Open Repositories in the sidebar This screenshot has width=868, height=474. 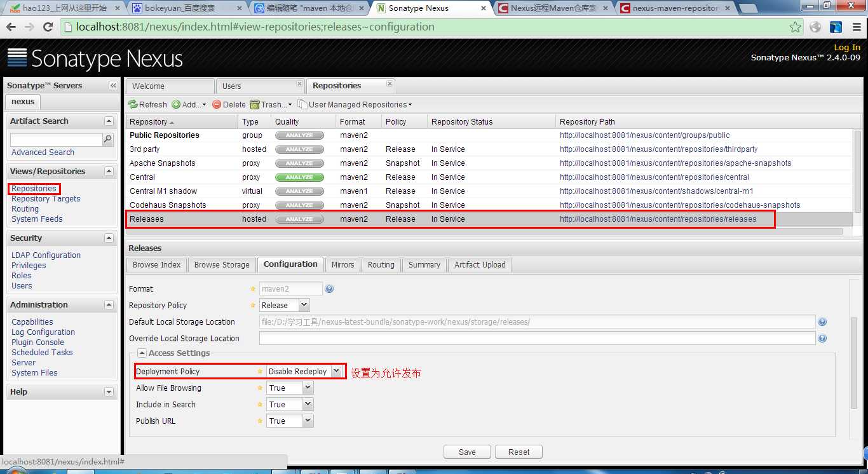click(x=34, y=189)
